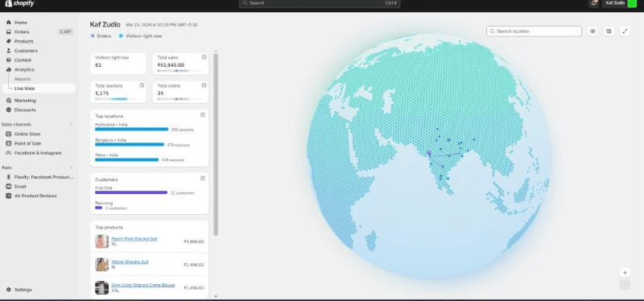Click the ₹53,845.00 total sales value
The width and height of the screenshot is (644, 301).
[171, 65]
